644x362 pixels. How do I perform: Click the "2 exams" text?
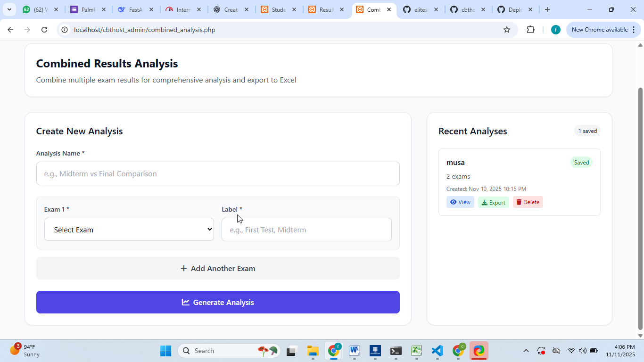[458, 176]
